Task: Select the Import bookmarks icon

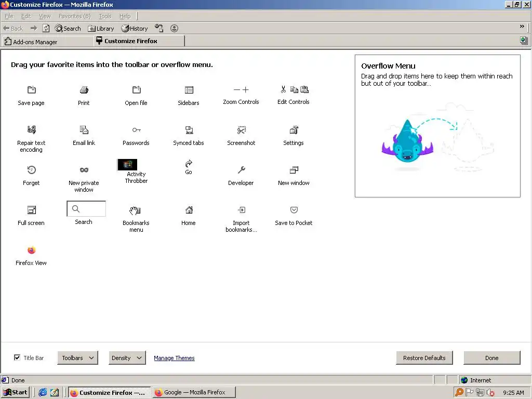Action: pyautogui.click(x=241, y=210)
